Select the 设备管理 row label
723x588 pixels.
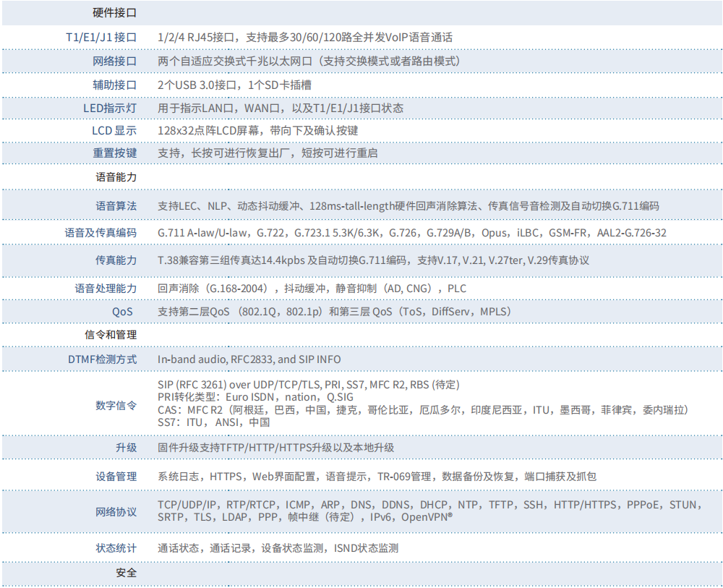pos(116,477)
